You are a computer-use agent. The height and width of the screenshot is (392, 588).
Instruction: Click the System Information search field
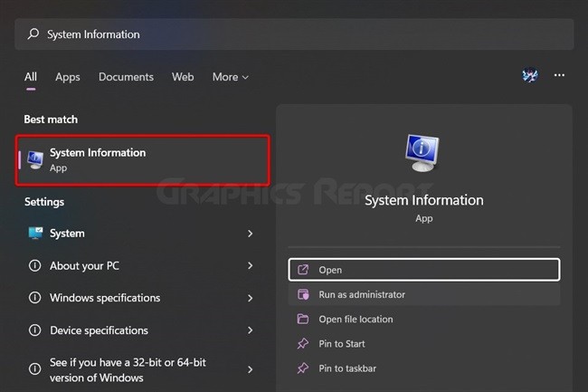(x=294, y=34)
